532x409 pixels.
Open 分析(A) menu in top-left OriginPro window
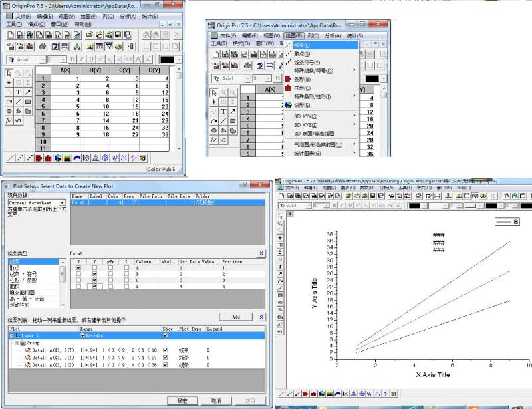(x=128, y=16)
